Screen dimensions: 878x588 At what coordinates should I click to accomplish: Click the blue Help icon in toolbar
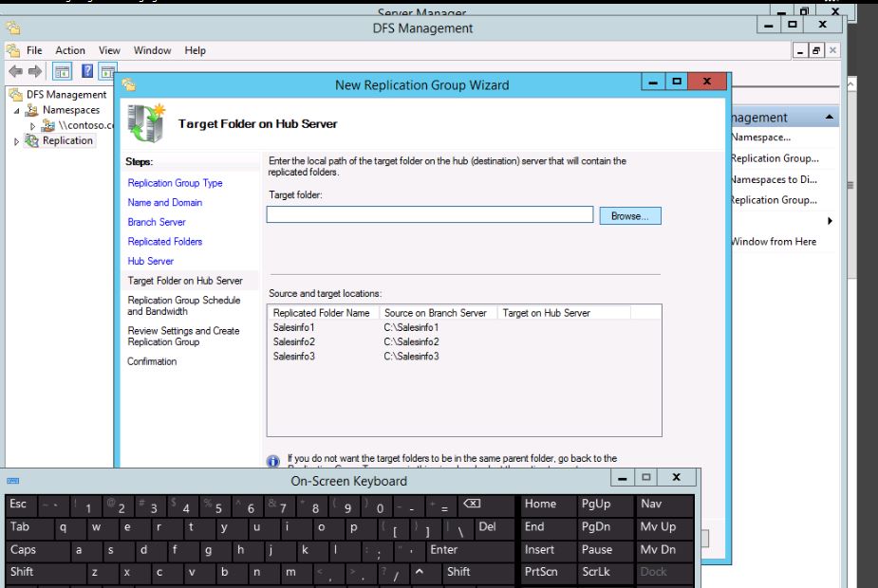click(x=86, y=71)
